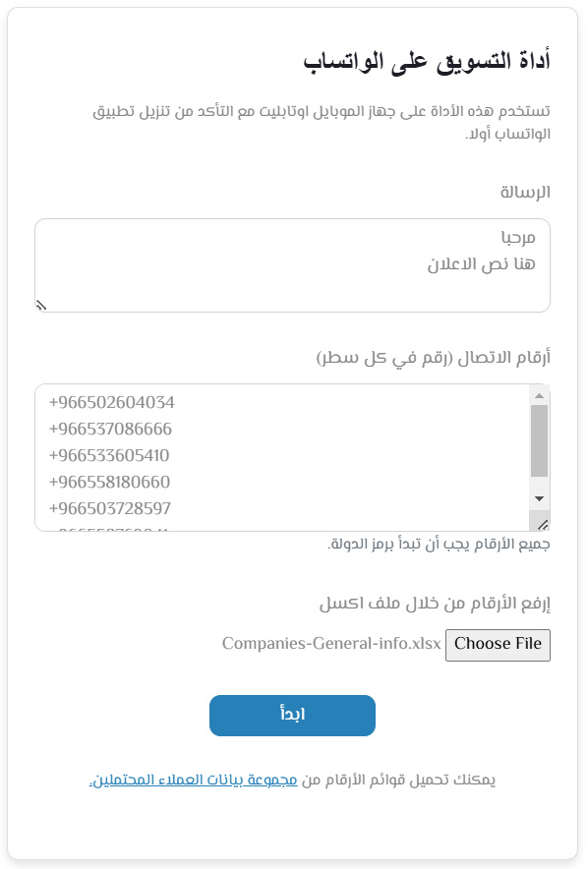
Task: Click the Choose File button
Action: (x=498, y=645)
